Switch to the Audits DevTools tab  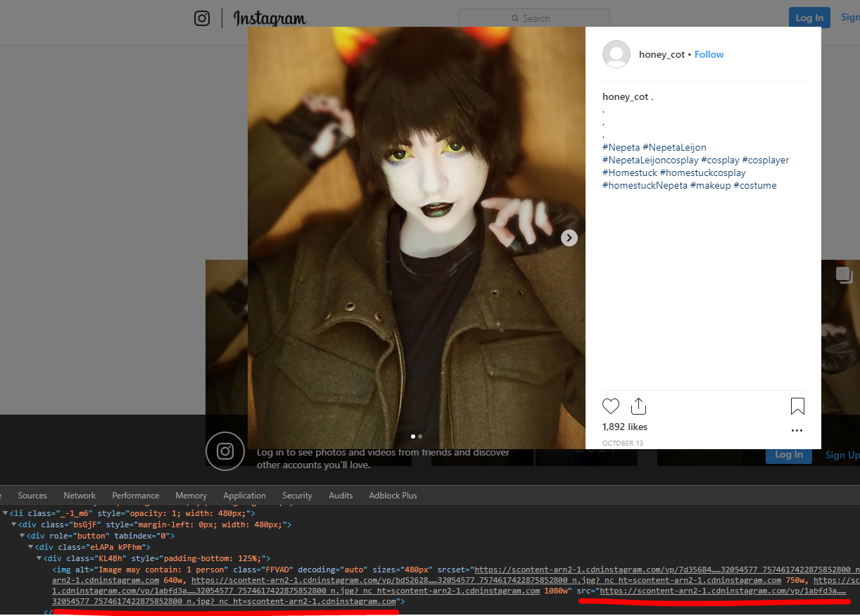(x=341, y=495)
